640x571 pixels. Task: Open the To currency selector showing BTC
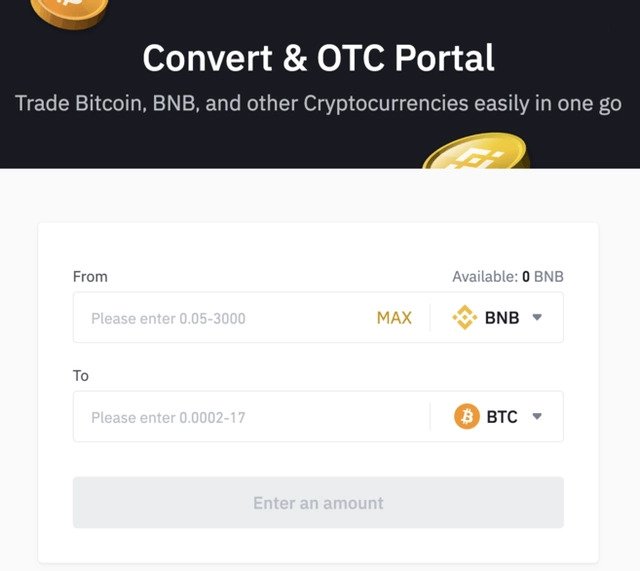[497, 416]
